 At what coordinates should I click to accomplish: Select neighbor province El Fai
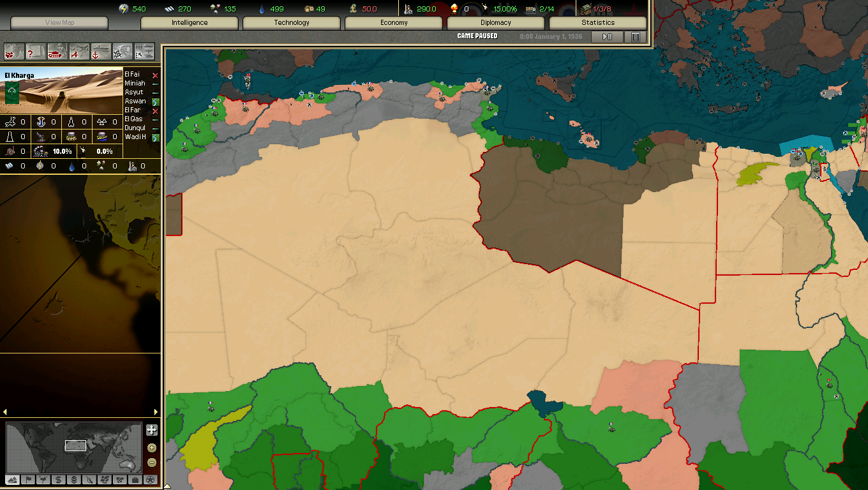pos(132,74)
